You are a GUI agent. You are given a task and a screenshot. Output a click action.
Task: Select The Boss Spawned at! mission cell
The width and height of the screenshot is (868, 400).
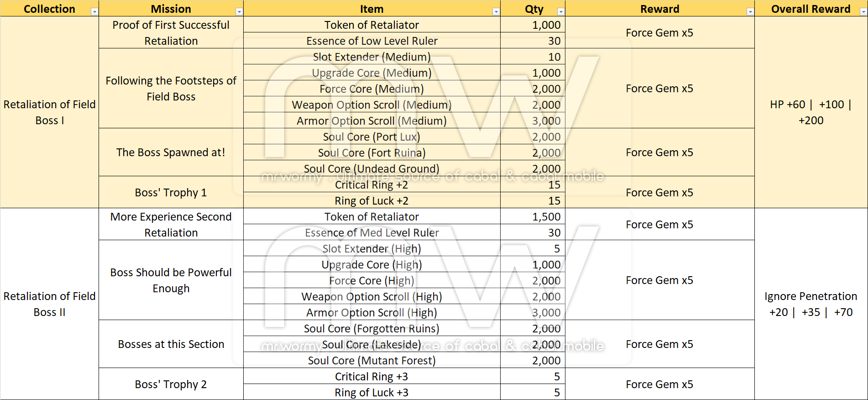click(x=171, y=153)
